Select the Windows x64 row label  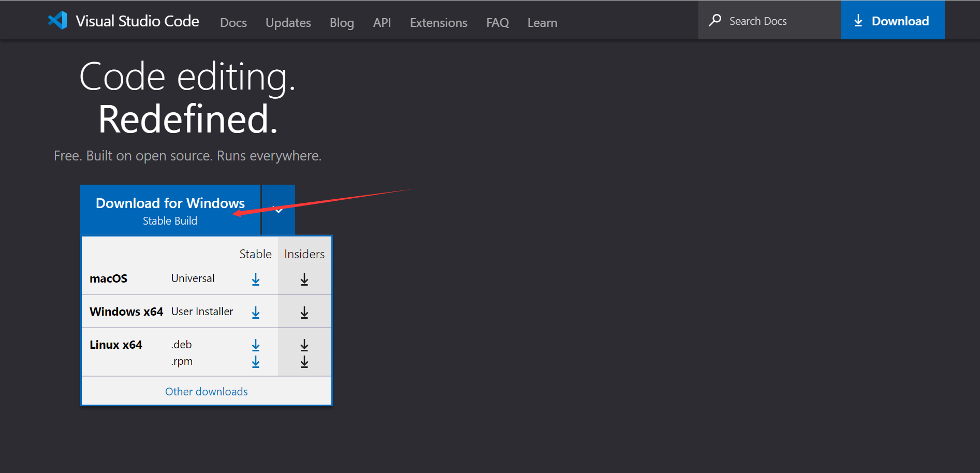point(126,312)
